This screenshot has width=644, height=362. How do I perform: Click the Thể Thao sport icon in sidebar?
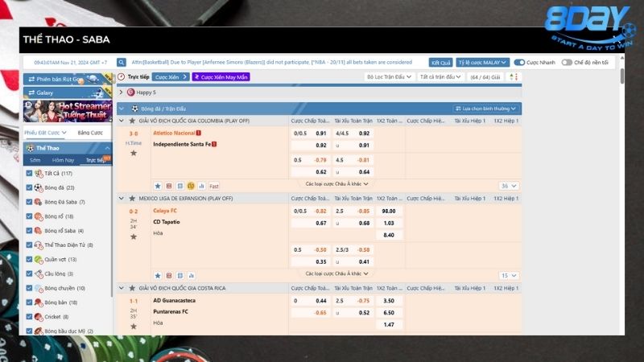[30, 148]
